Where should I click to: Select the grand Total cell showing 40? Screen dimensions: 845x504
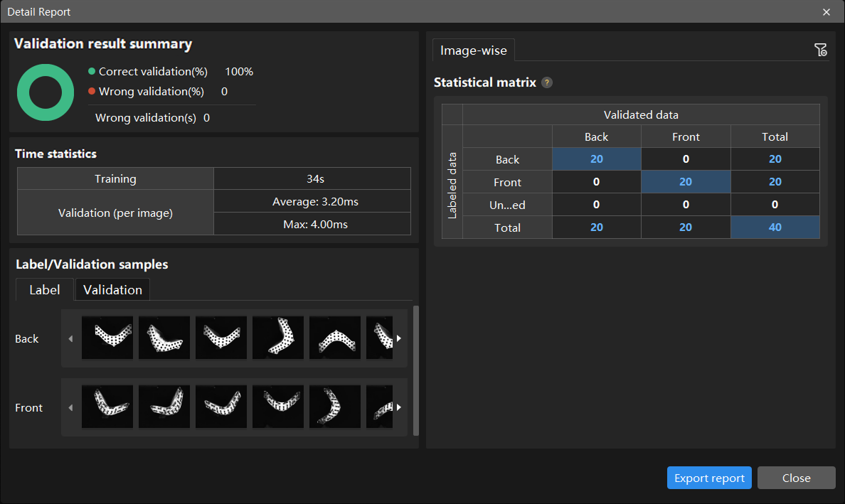[x=775, y=227]
